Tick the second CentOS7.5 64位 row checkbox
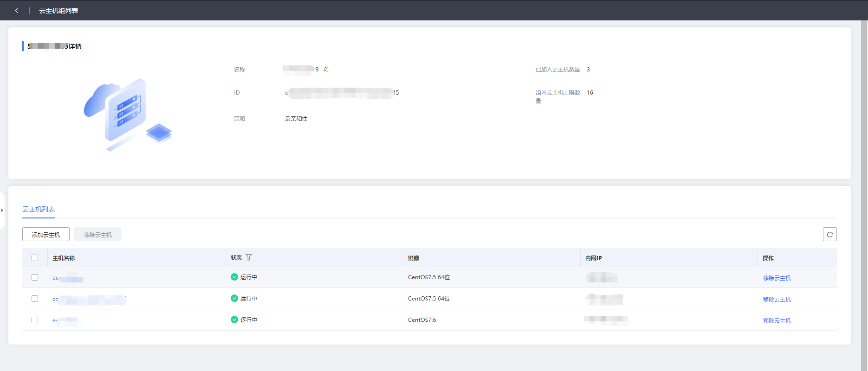 tap(35, 299)
